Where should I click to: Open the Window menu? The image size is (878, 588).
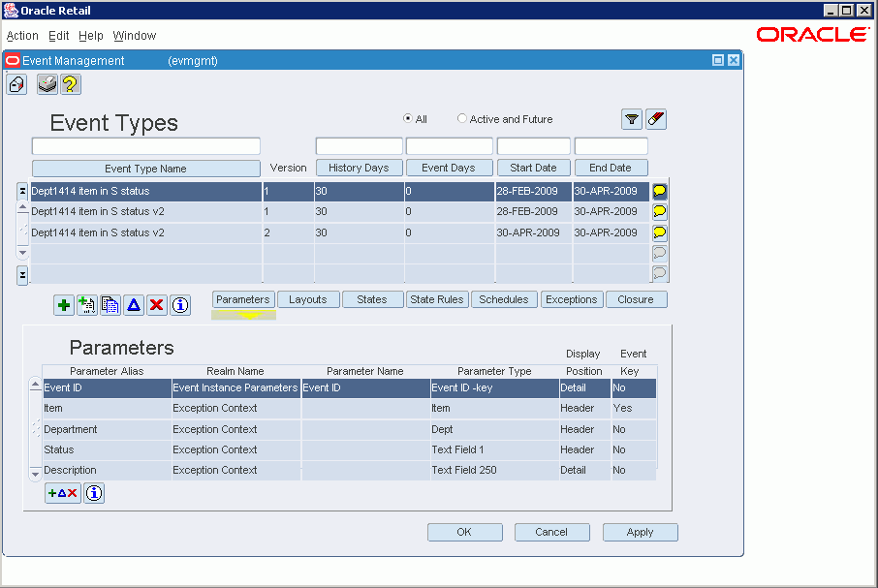(135, 36)
